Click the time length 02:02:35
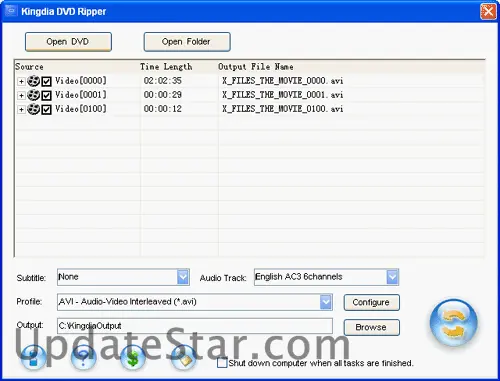 pyautogui.click(x=163, y=81)
